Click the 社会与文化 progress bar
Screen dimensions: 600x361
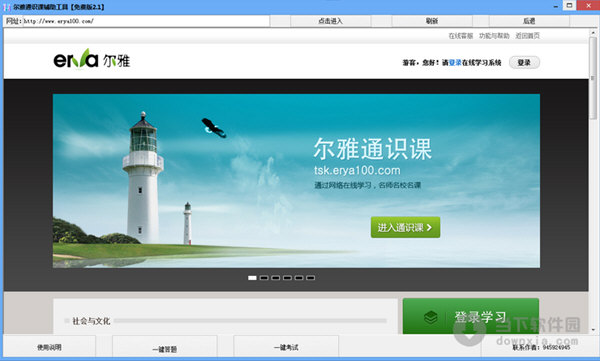pyautogui.click(x=251, y=320)
